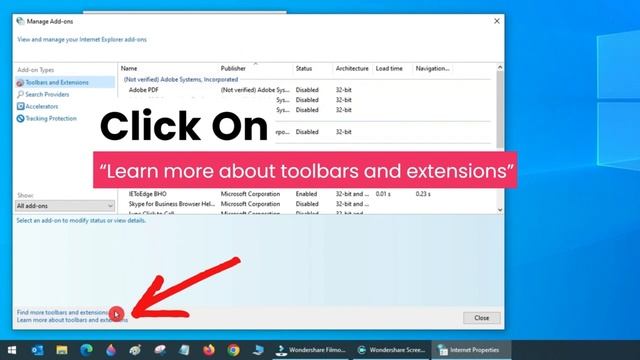Viewport: 640px width, 360px height.
Task: Switch to Wondershare Screen recorder taskbar window
Action: [x=391, y=350]
